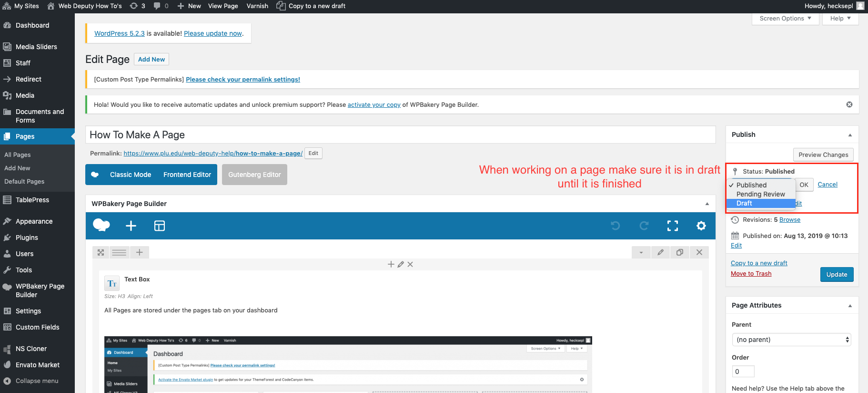This screenshot has width=868, height=393.
Task: Toggle fullscreen mode in WPBakery toolbar
Action: point(673,226)
